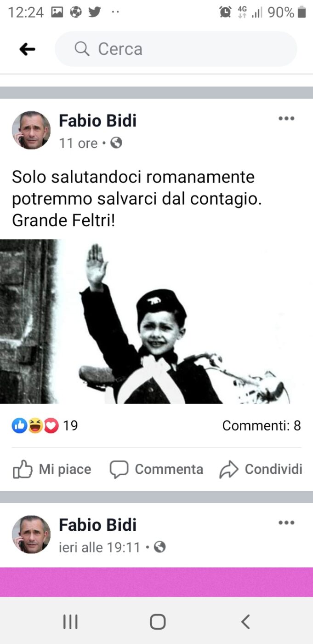The width and height of the screenshot is (313, 644).
Task: Open Fabio Bidi profile picture on first post
Action: click(x=31, y=130)
